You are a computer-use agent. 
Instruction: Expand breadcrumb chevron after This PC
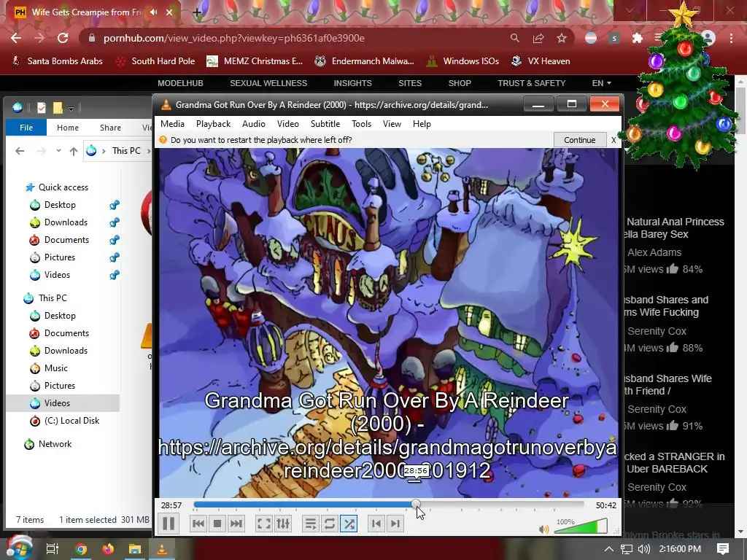pos(148,151)
